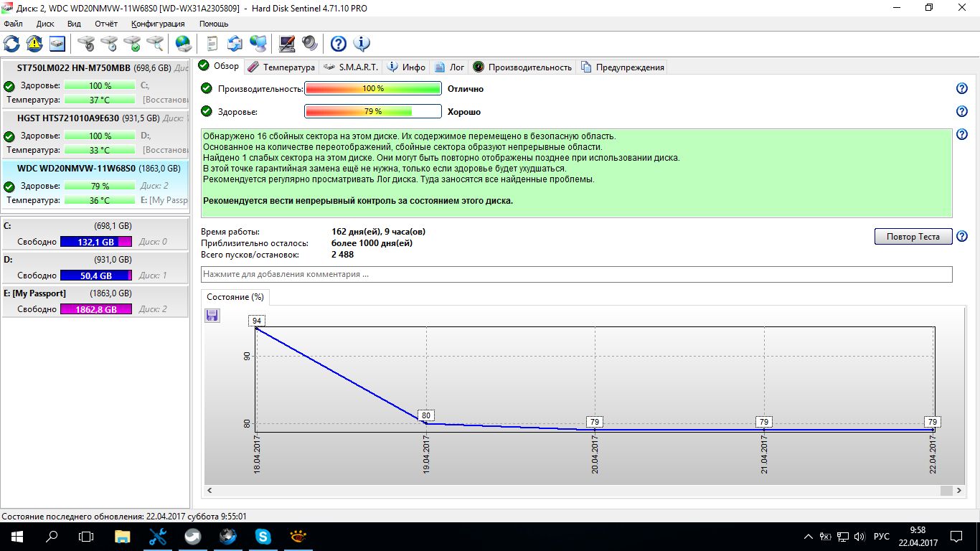Switch to the Производительность tab

[x=522, y=67]
